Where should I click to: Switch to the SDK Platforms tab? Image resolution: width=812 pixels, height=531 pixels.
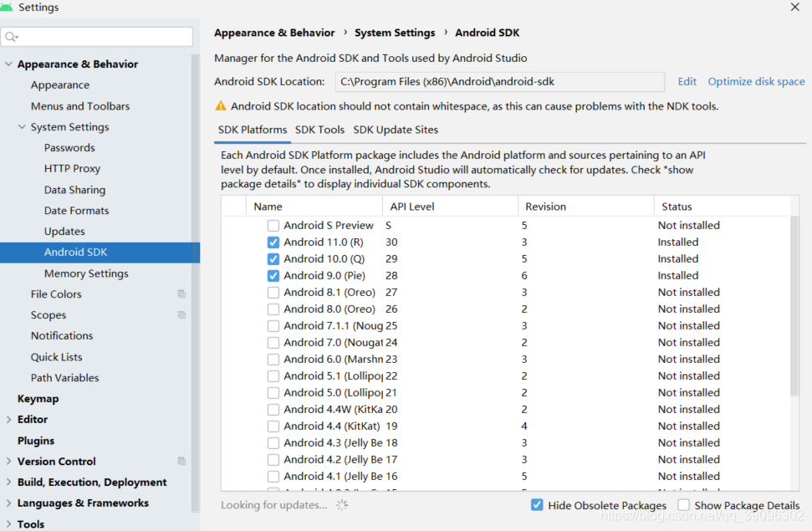253,130
